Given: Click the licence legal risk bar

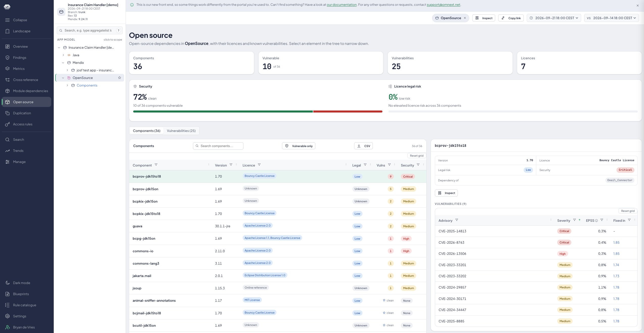Looking at the screenshot, I should [x=513, y=112].
